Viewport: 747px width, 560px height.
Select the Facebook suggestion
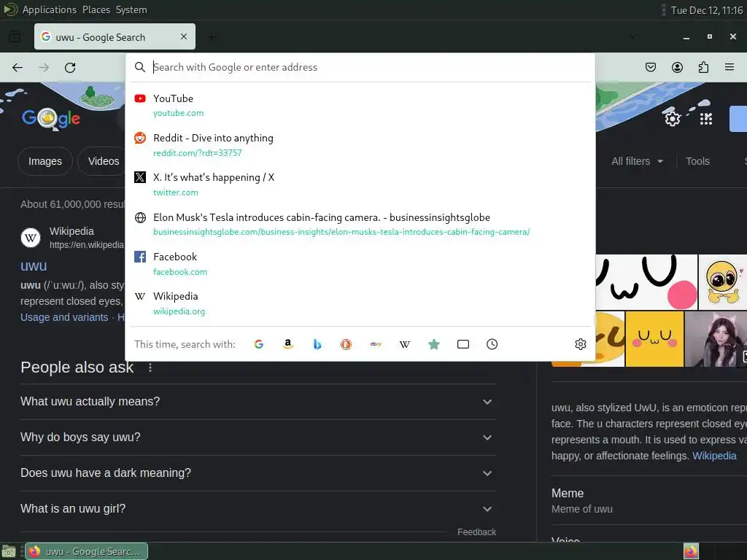point(360,264)
